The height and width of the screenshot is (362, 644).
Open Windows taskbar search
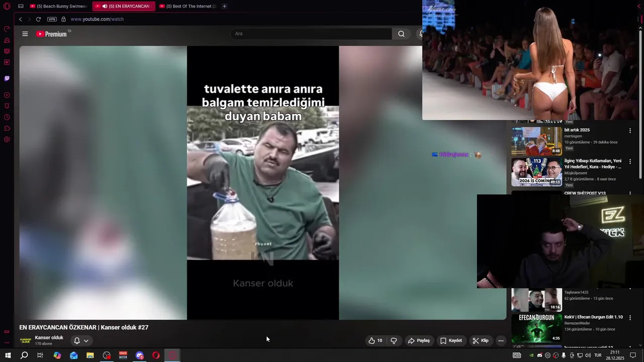[x=24, y=355]
